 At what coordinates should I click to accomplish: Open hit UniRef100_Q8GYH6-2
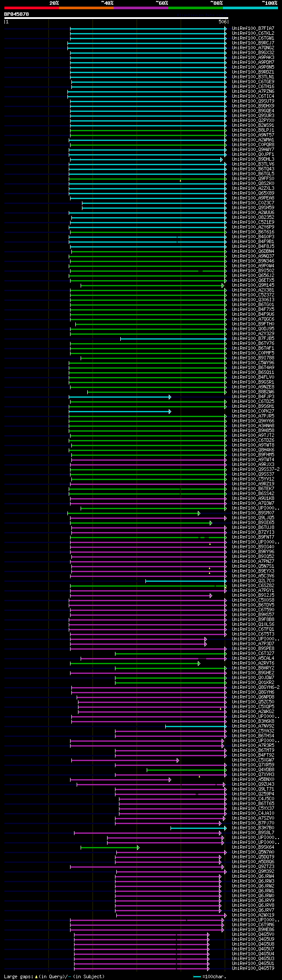click(x=256, y=688)
